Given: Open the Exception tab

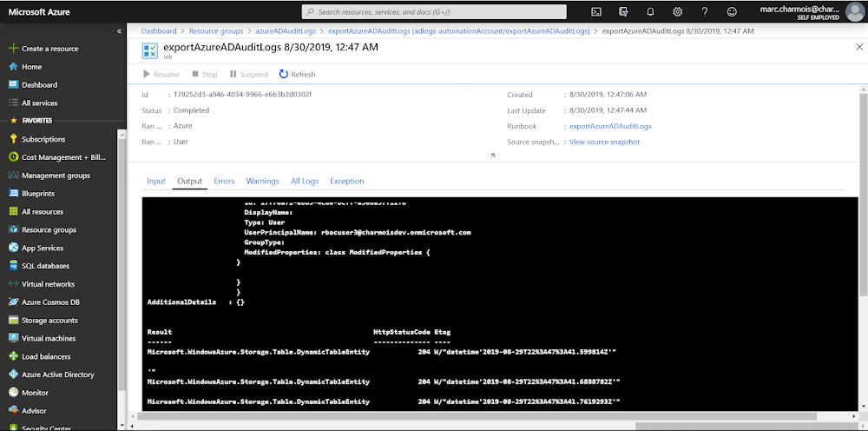Looking at the screenshot, I should pos(347,181).
